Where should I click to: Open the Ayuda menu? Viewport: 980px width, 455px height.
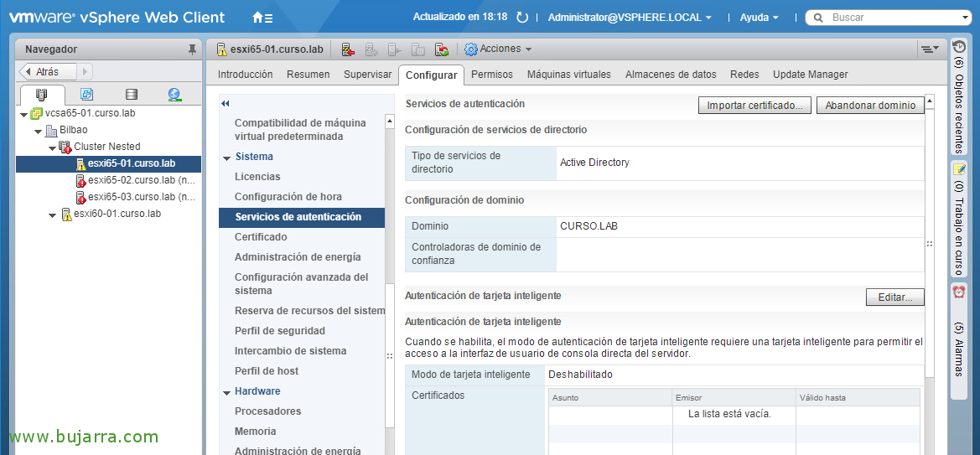pyautogui.click(x=760, y=18)
